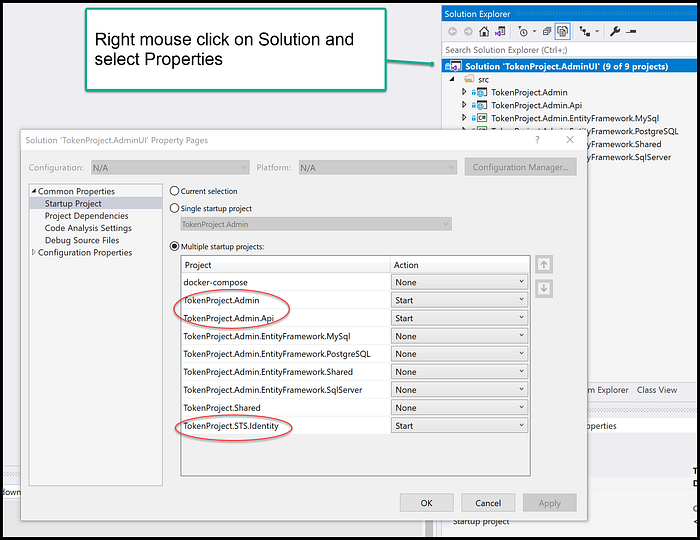The image size is (700, 540).
Task: Open Action dropdown for TokenProject.Admin.EntityFramework.SqlServer
Action: (x=459, y=390)
